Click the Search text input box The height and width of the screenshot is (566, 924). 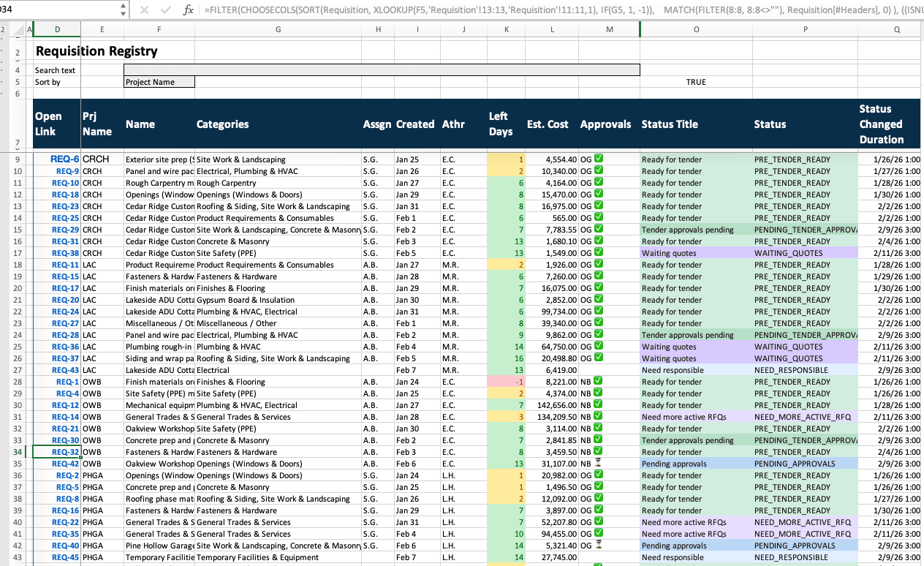(x=382, y=70)
